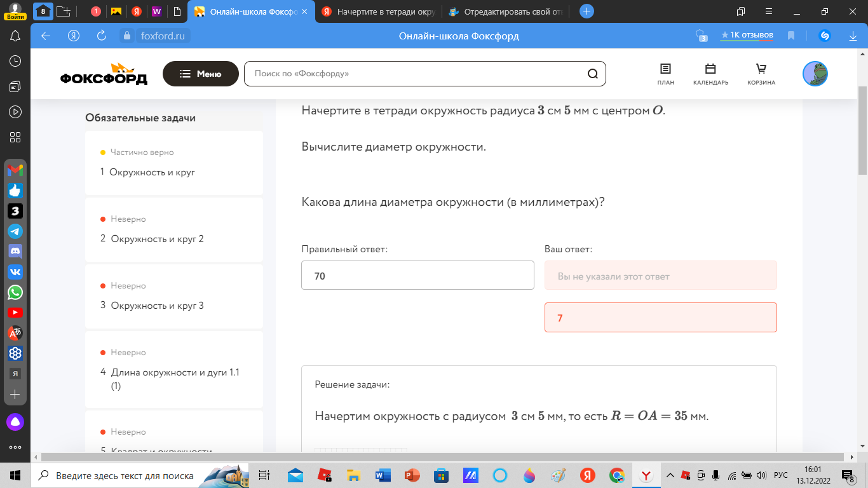Open YouTube from the sidebar
Screen dimensions: 868x488
[14, 313]
